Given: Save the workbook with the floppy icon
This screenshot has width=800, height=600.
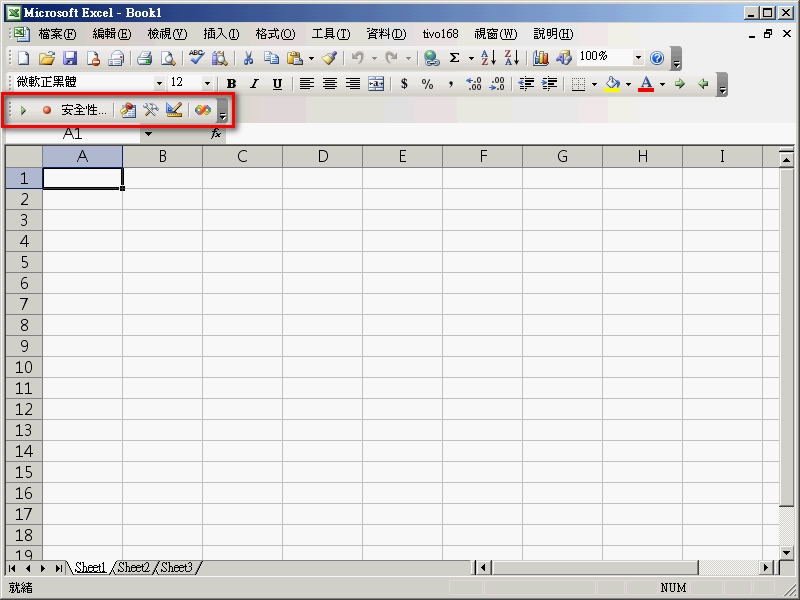Looking at the screenshot, I should point(69,58).
